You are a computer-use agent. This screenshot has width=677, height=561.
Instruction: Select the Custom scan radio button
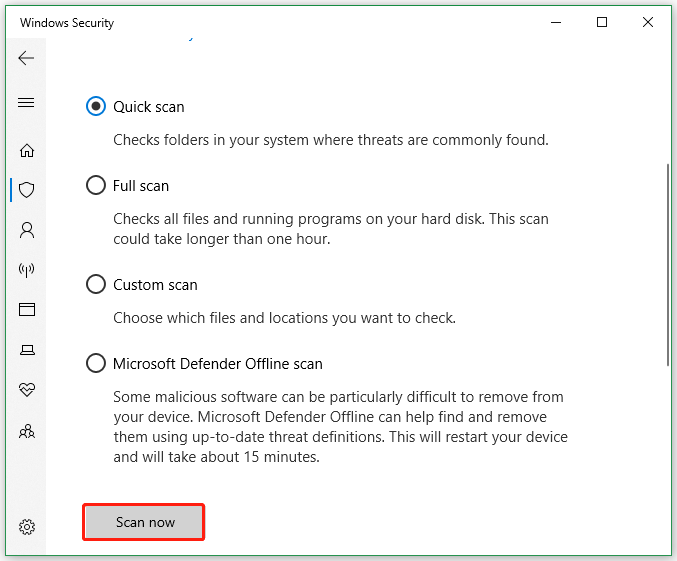95,284
